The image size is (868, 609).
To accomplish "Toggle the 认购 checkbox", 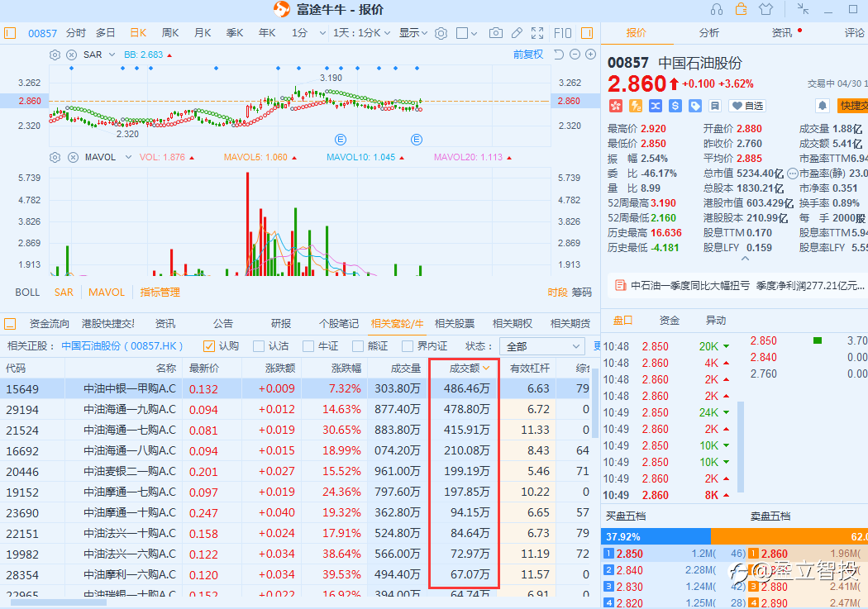I will click(x=208, y=346).
